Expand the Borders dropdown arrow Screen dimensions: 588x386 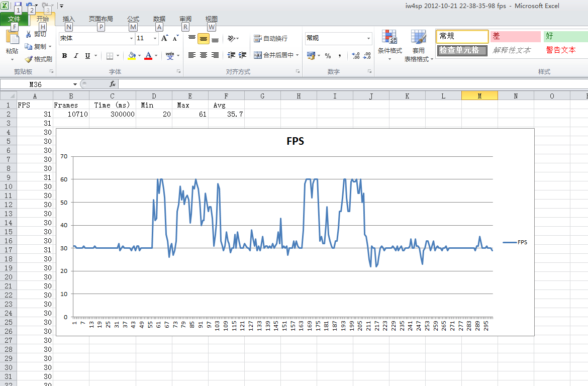coord(118,55)
